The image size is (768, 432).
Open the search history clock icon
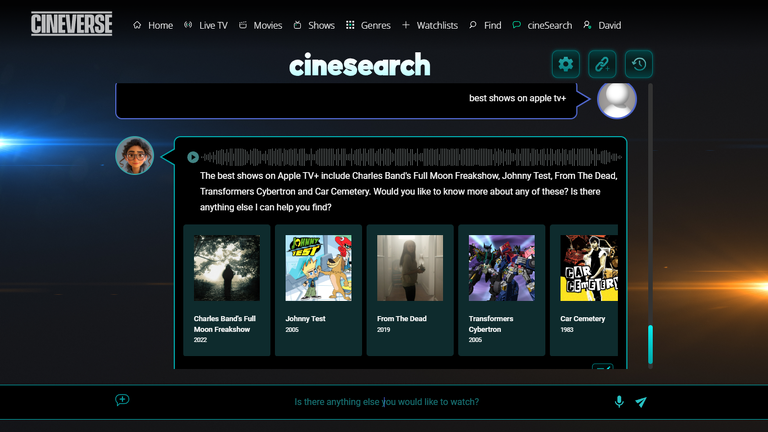tap(639, 64)
